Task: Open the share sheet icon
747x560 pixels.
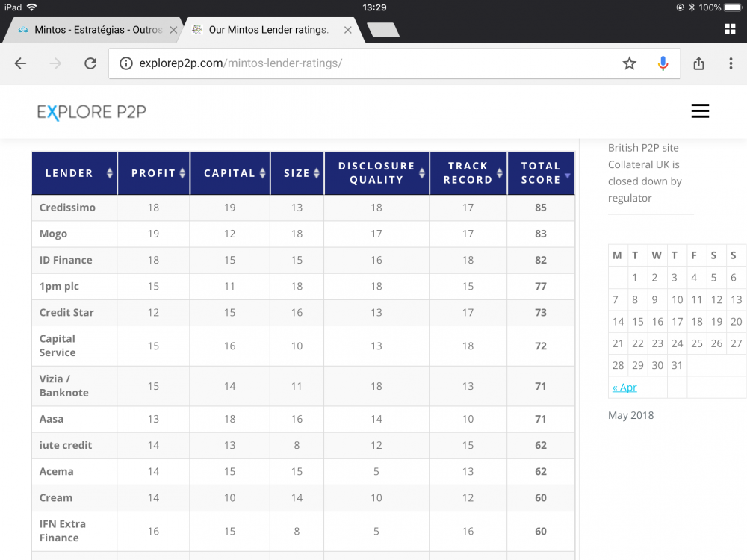Action: coord(698,63)
